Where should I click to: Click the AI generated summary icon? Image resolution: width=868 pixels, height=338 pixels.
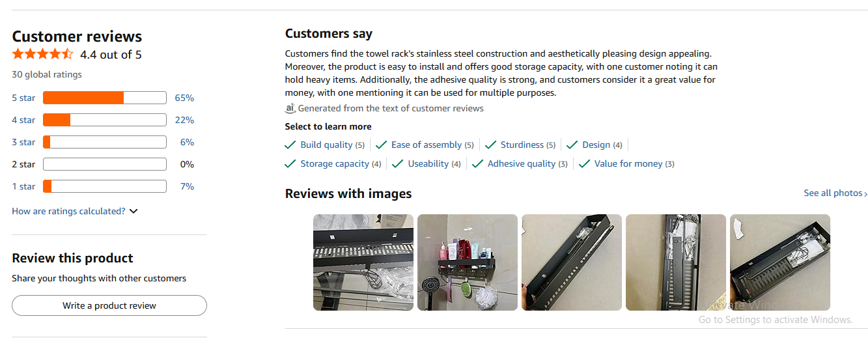click(290, 108)
